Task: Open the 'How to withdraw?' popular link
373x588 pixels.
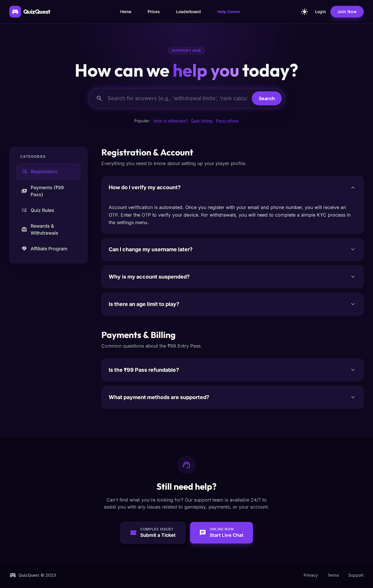Action: coord(170,121)
